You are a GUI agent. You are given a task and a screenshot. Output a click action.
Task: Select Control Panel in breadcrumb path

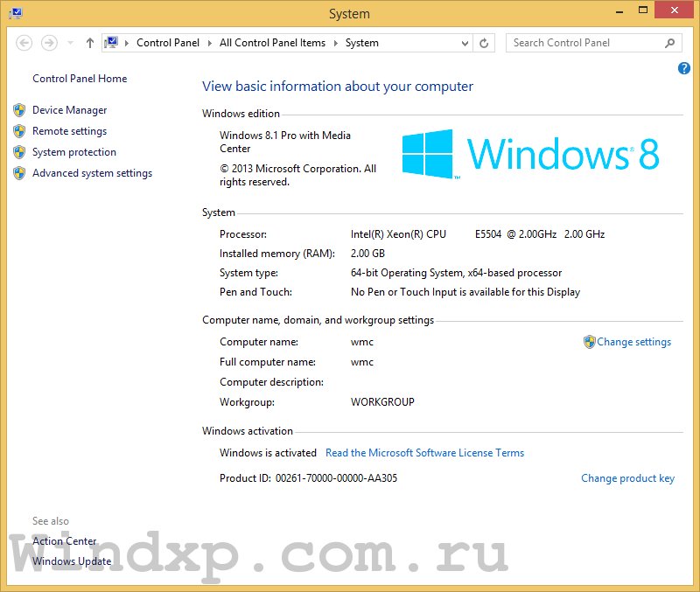tap(168, 43)
